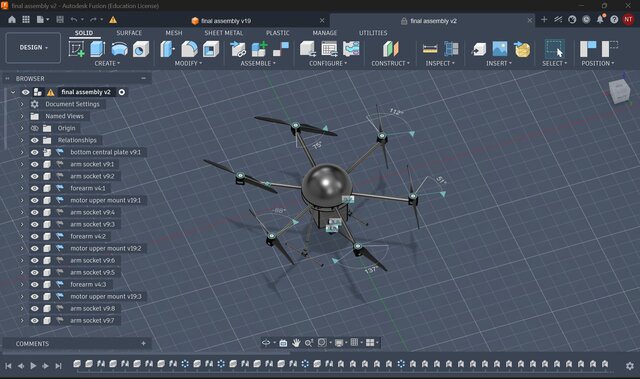
Task: Open the Help question mark icon
Action: [614, 20]
